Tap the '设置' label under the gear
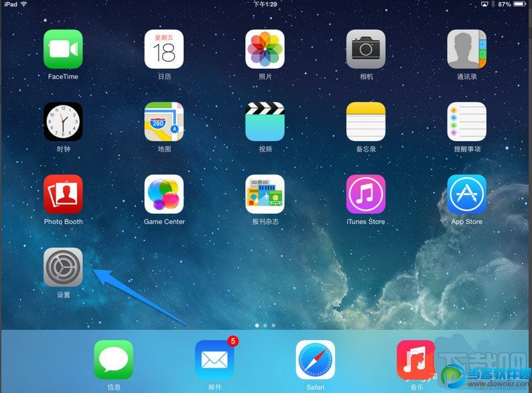The width and height of the screenshot is (532, 393). point(64,295)
